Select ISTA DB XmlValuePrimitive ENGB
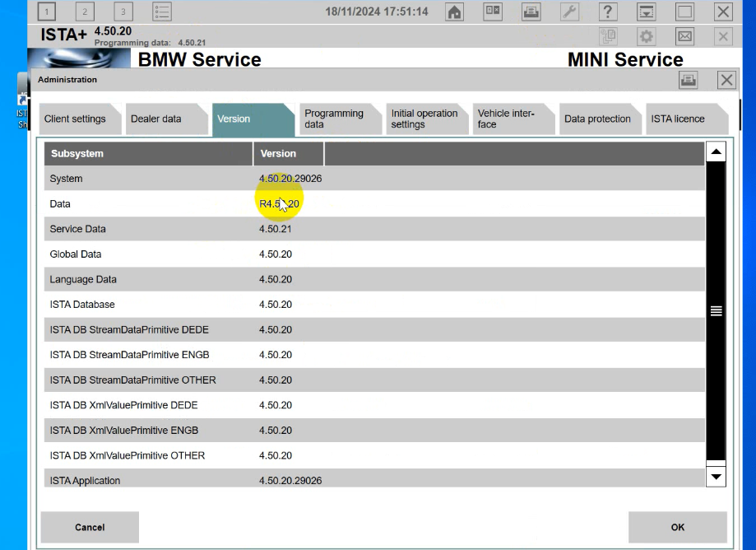Screen dimensions: 756x550 (124, 431)
